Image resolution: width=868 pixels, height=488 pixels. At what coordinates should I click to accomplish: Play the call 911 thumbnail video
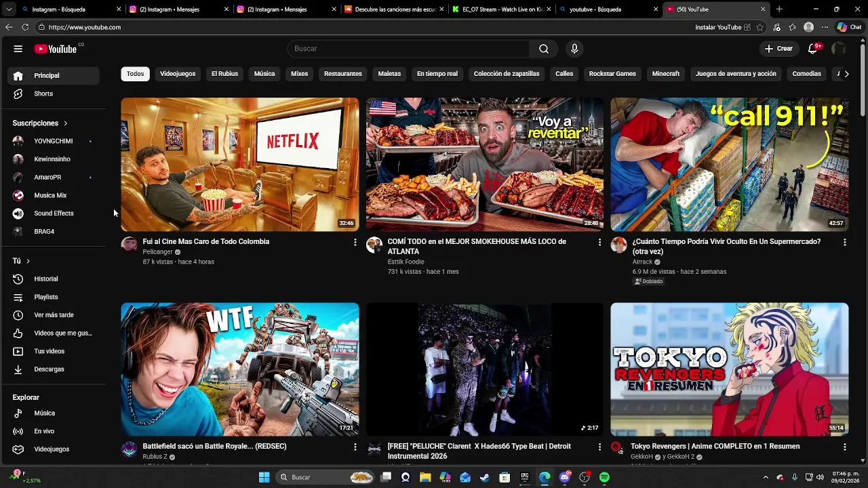(730, 165)
